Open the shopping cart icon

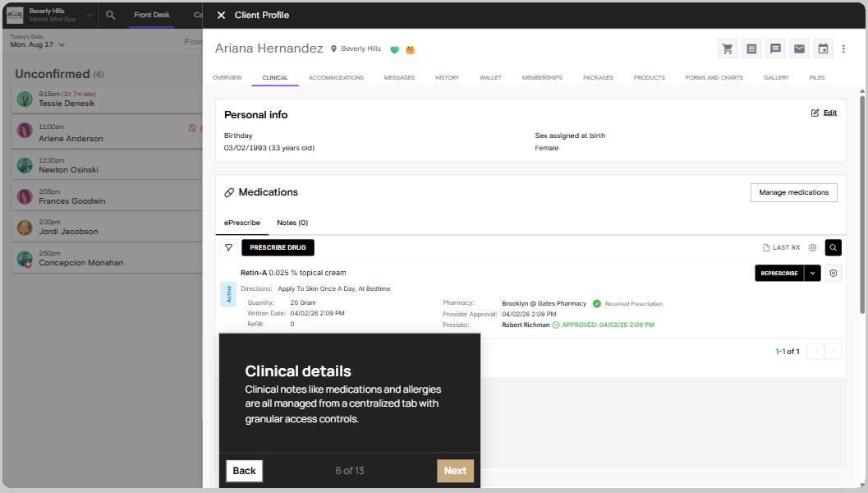[728, 48]
